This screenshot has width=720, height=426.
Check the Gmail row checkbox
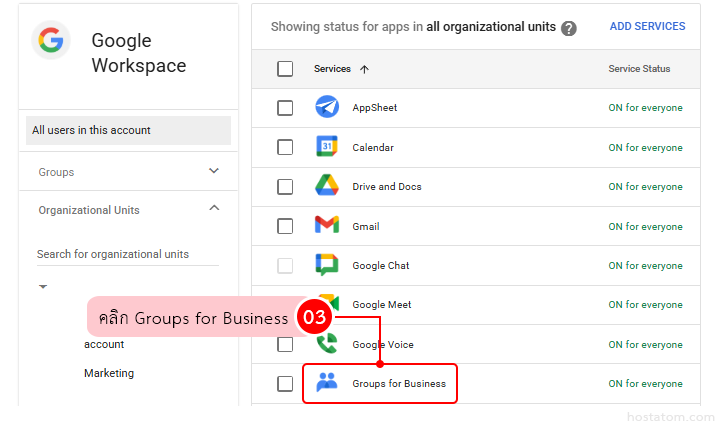coord(285,226)
